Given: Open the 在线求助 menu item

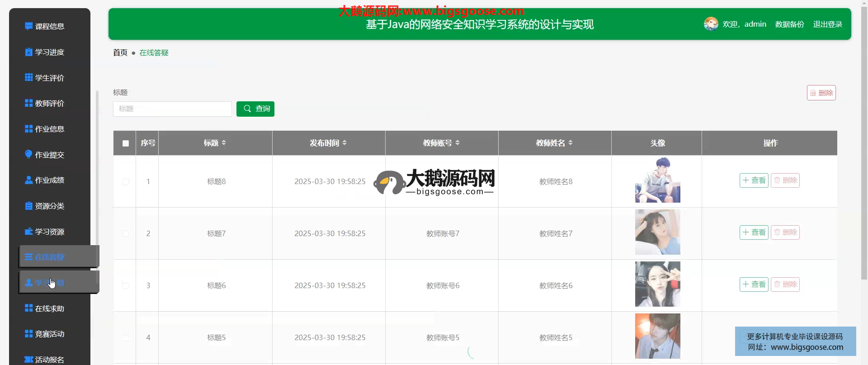Looking at the screenshot, I should click(49, 308).
